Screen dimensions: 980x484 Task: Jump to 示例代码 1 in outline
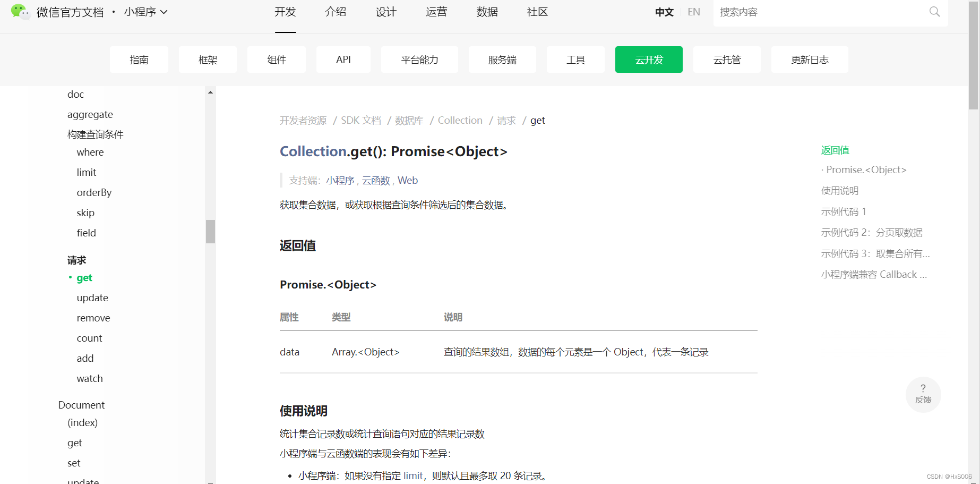click(x=844, y=211)
